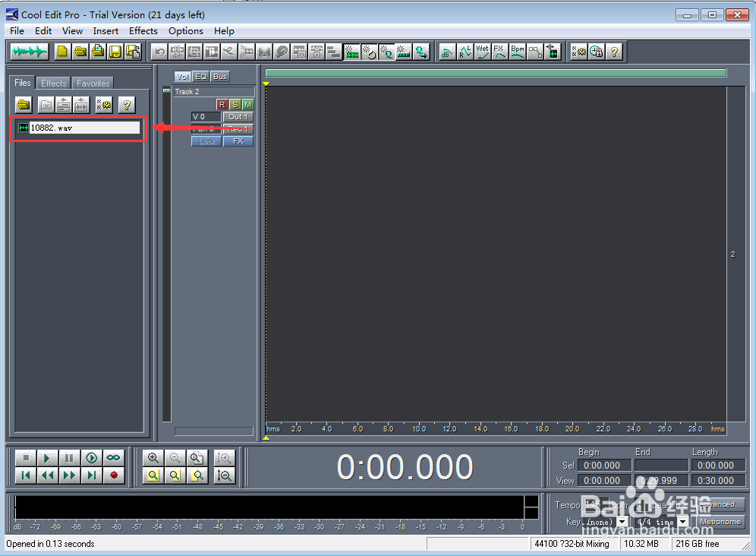Click the rewind button
This screenshot has width=756, height=556.
click(47, 475)
